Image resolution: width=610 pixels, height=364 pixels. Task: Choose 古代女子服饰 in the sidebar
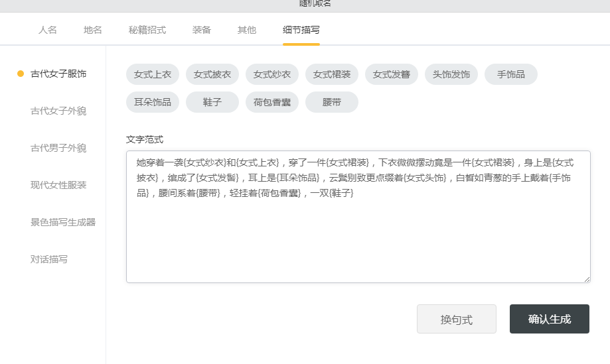click(x=58, y=74)
